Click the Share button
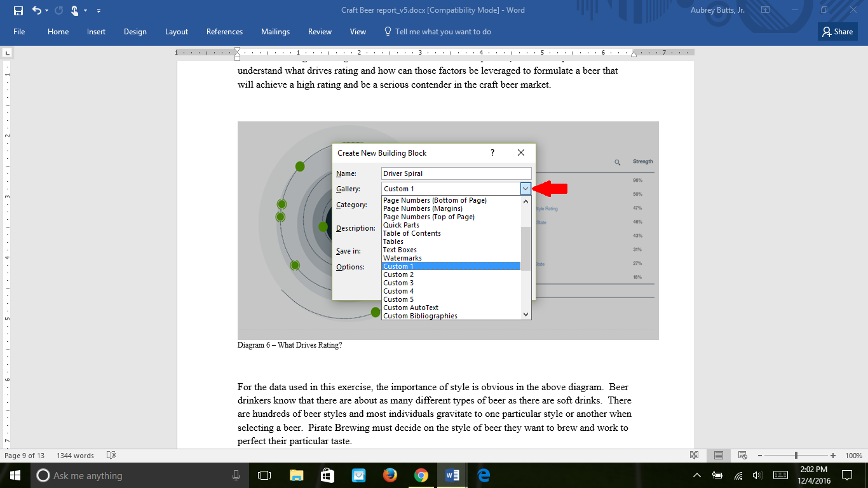Viewport: 868px width, 488px height. click(837, 31)
